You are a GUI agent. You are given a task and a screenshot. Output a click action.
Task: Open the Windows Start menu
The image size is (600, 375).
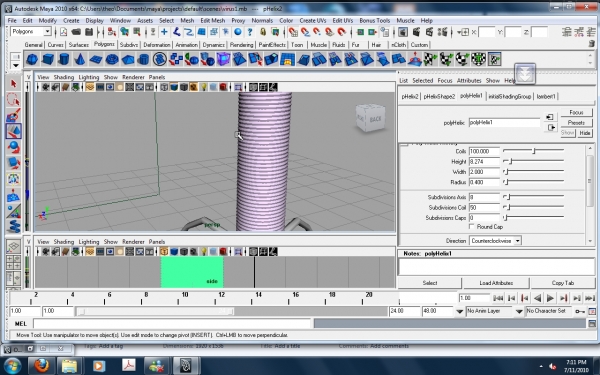pos(12,366)
